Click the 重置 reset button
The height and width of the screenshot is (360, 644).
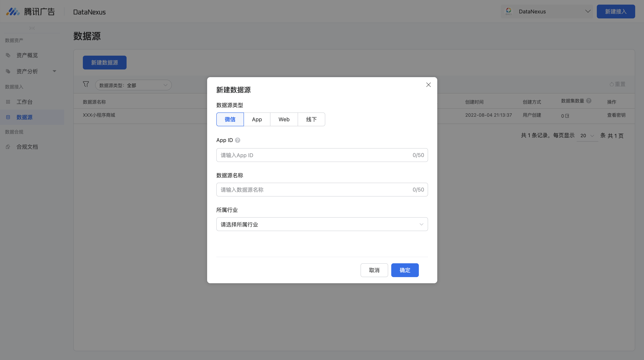[x=617, y=84]
